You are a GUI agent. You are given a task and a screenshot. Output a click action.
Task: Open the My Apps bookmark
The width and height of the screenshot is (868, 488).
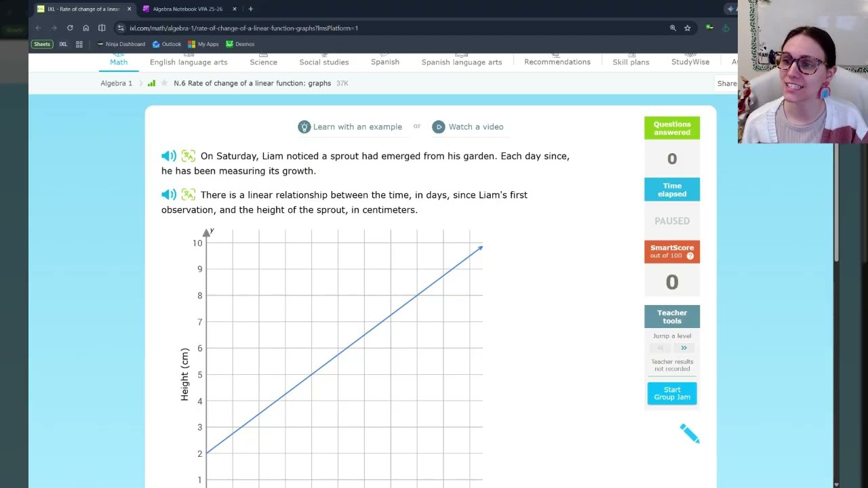[203, 44]
